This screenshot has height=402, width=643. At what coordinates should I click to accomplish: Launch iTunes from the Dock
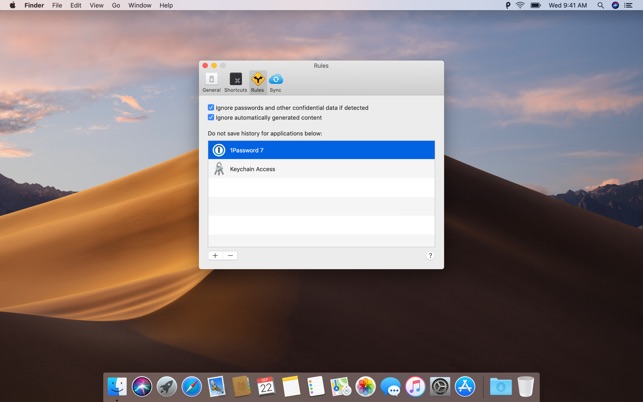415,386
